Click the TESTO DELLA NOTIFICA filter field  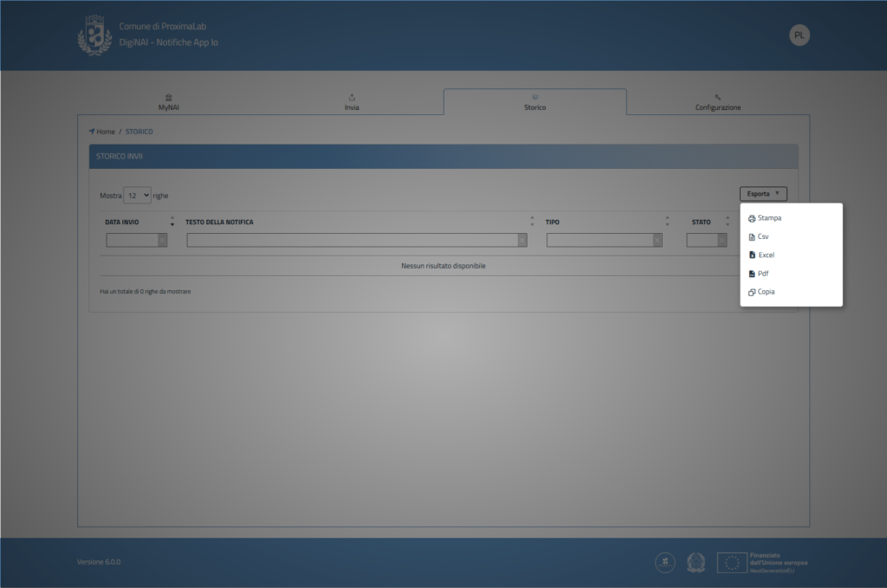coord(353,241)
